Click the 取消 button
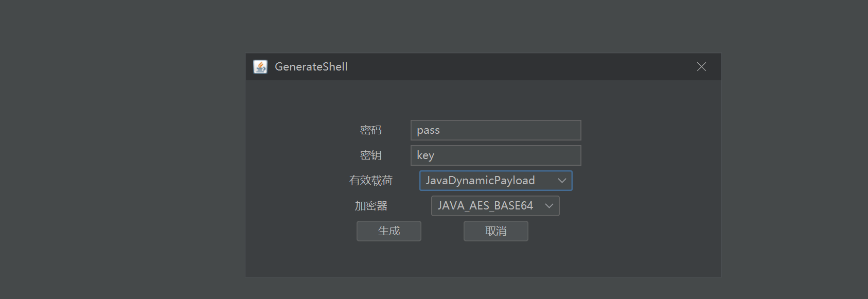The height and width of the screenshot is (299, 868). coord(496,231)
